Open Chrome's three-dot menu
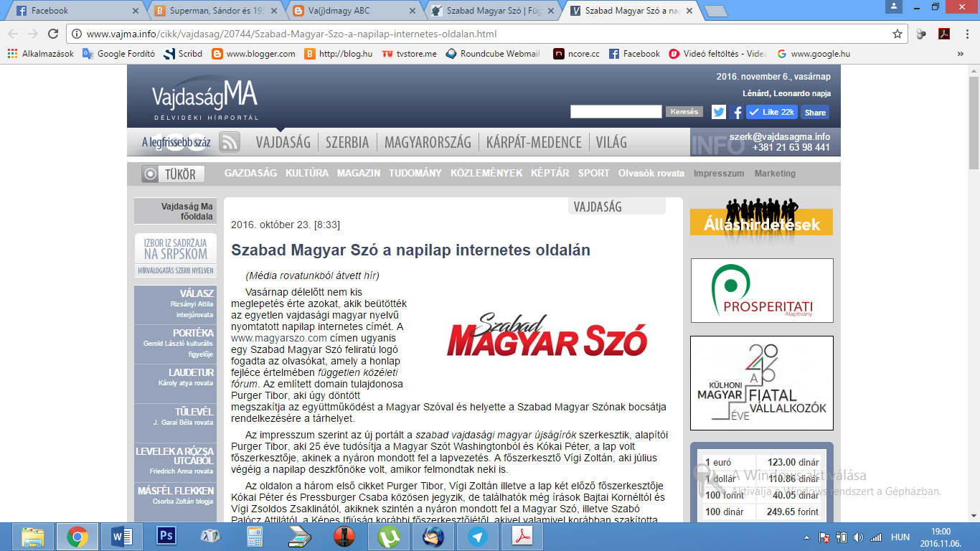This screenshot has width=980, height=551. [x=966, y=34]
